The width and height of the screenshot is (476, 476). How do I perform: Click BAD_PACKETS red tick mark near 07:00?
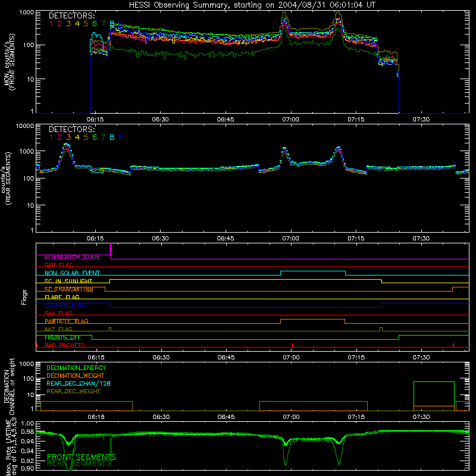point(292,345)
